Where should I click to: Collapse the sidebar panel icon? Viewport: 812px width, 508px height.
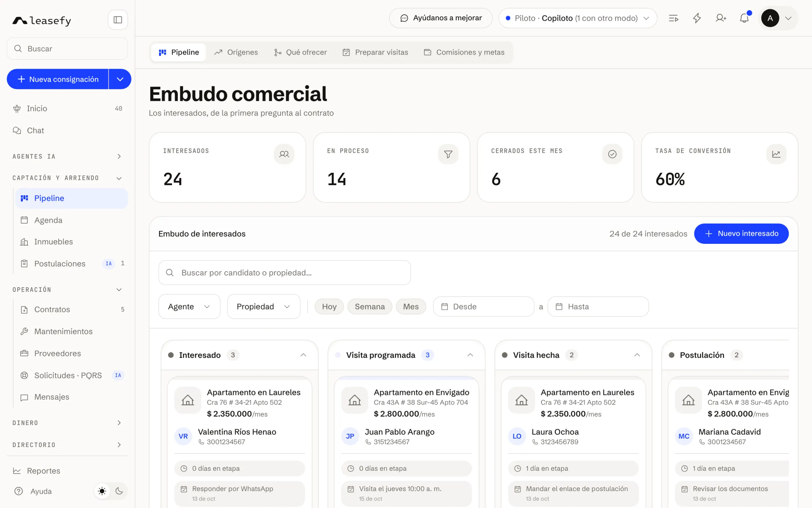coord(118,20)
